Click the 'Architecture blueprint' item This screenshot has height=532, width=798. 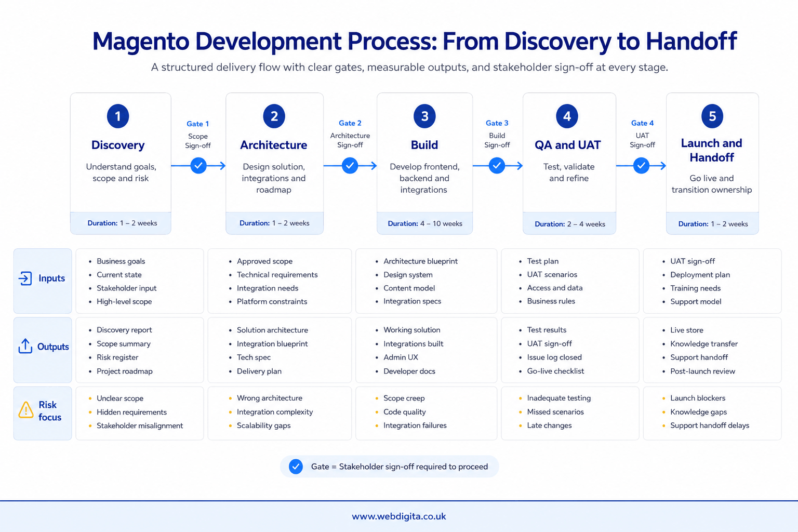pyautogui.click(x=420, y=261)
